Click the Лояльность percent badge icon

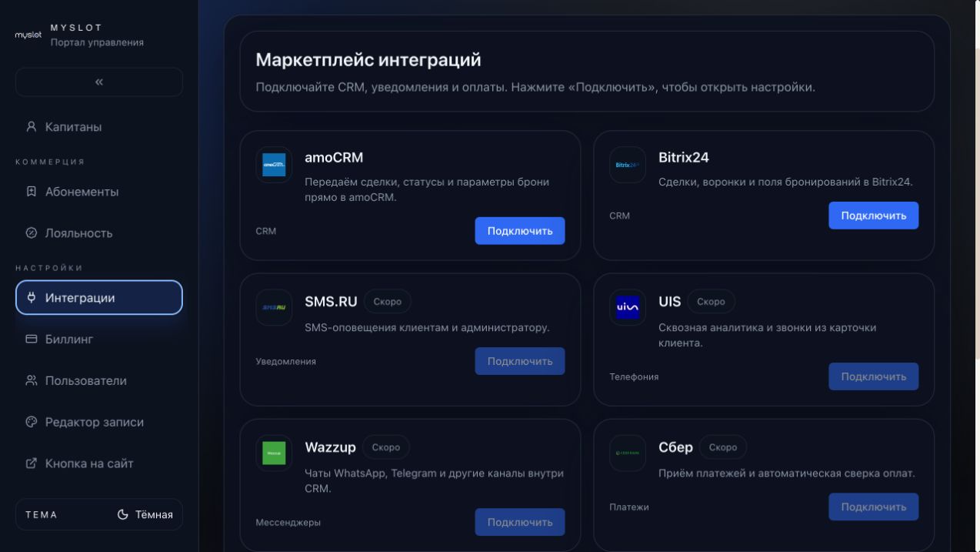[x=32, y=233]
